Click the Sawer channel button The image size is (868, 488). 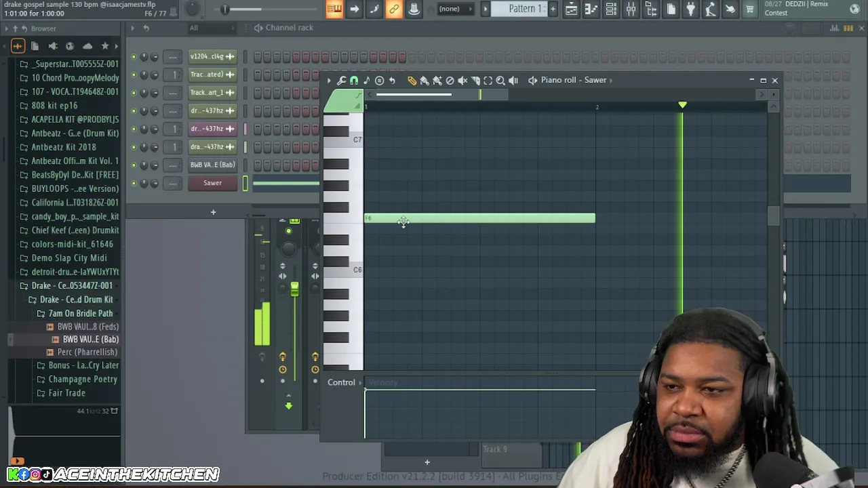212,183
